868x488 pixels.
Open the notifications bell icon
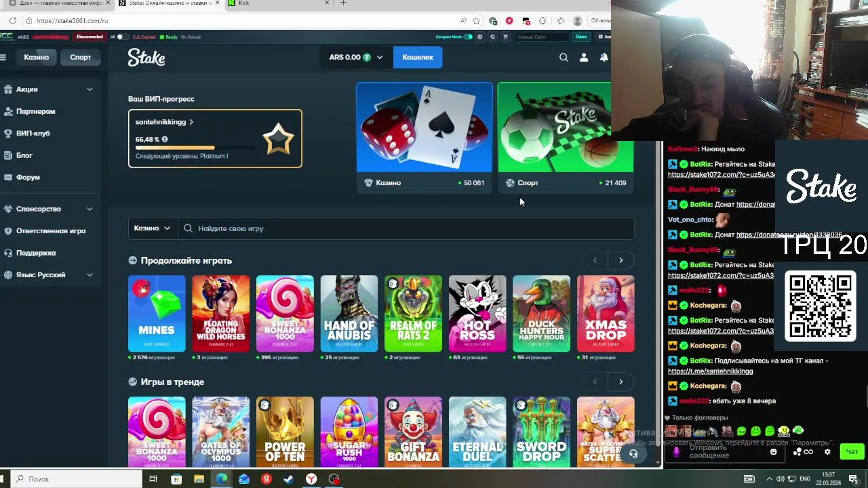tap(604, 58)
